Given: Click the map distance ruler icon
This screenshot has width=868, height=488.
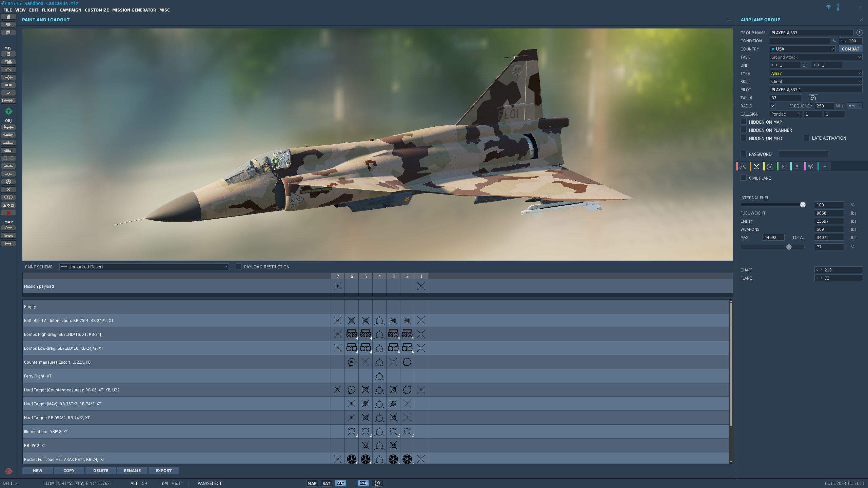Looking at the screenshot, I should [x=8, y=243].
